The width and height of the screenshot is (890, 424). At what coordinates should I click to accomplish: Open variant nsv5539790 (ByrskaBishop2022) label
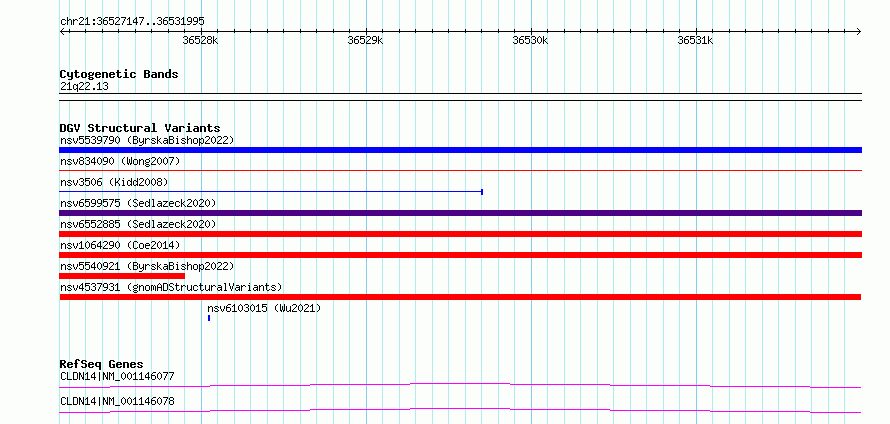pos(147,140)
